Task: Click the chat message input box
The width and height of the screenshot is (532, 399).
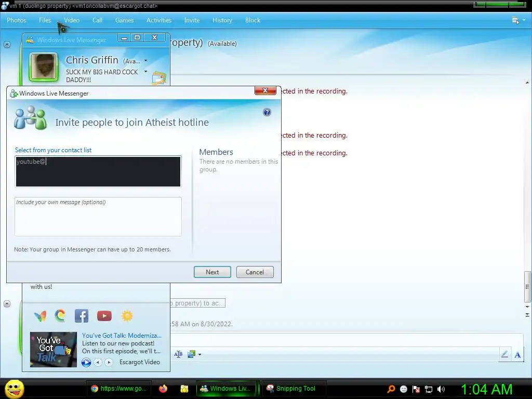Action: click(346, 340)
